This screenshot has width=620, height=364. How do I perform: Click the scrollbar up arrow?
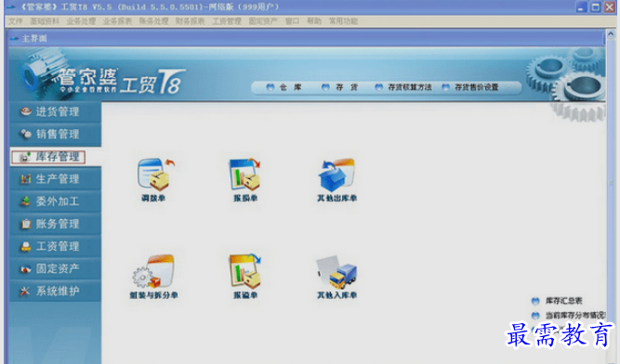coord(611,34)
